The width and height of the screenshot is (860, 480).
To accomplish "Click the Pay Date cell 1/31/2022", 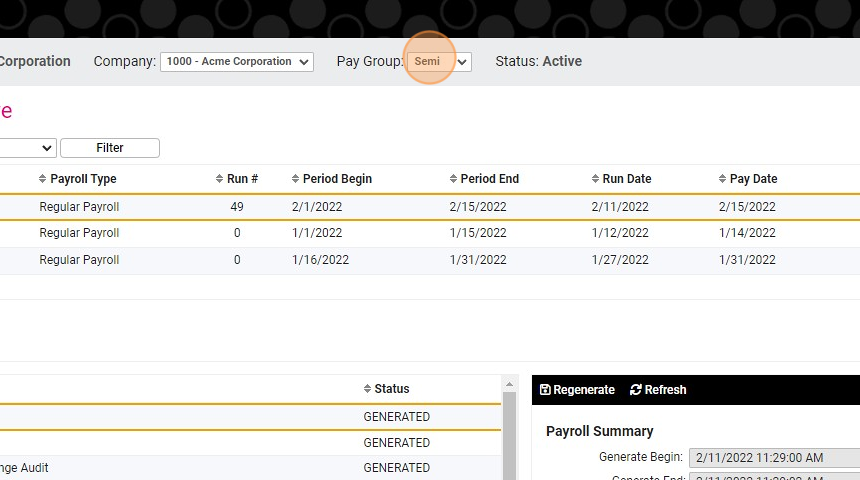I will pyautogui.click(x=747, y=259).
